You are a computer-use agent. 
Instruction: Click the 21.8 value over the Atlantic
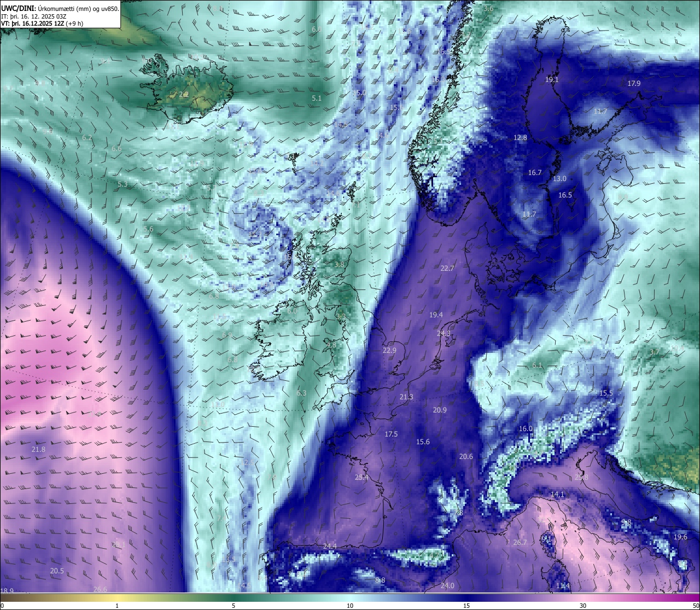[38, 450]
